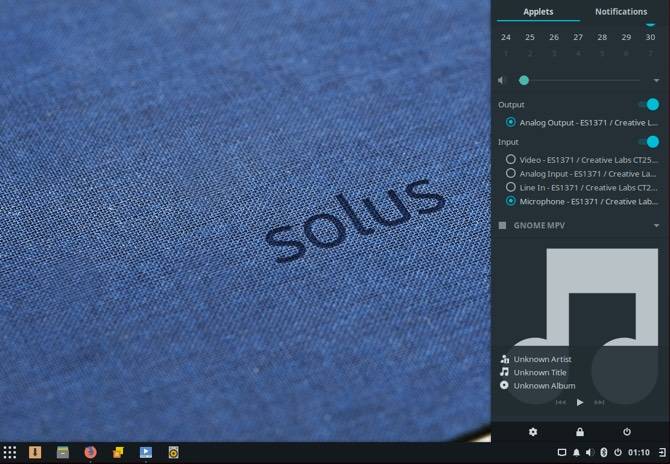The width and height of the screenshot is (670, 464).
Task: Open the Settings gear in Raven panel
Action: tap(533, 432)
